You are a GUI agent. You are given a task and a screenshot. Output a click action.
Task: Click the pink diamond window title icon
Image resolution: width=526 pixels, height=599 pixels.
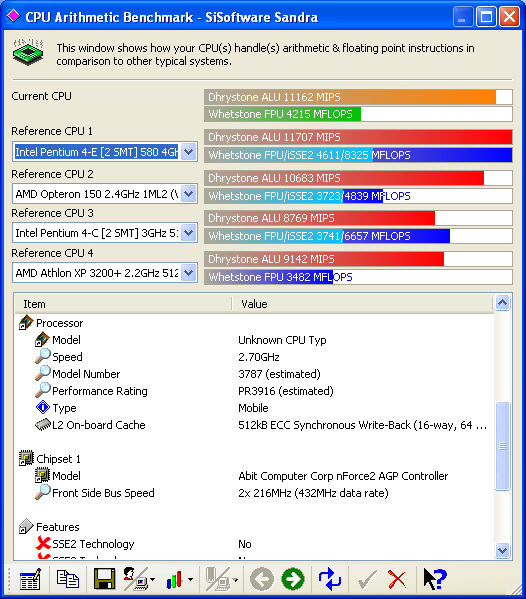[13, 16]
